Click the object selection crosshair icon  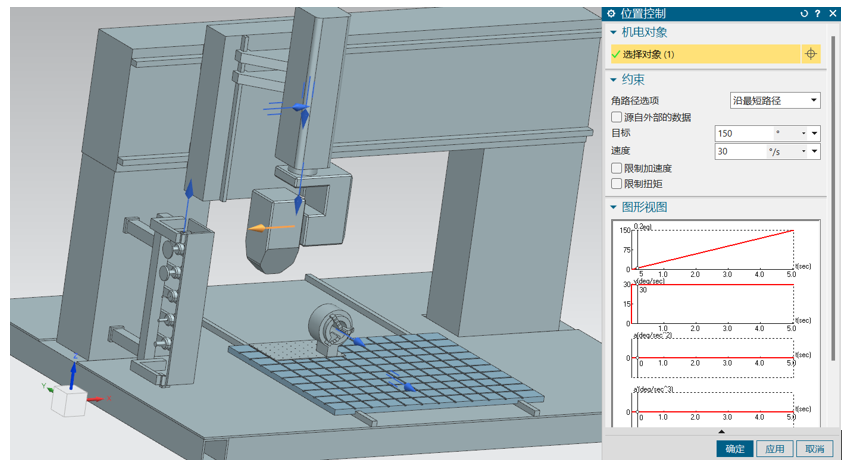tap(810, 54)
